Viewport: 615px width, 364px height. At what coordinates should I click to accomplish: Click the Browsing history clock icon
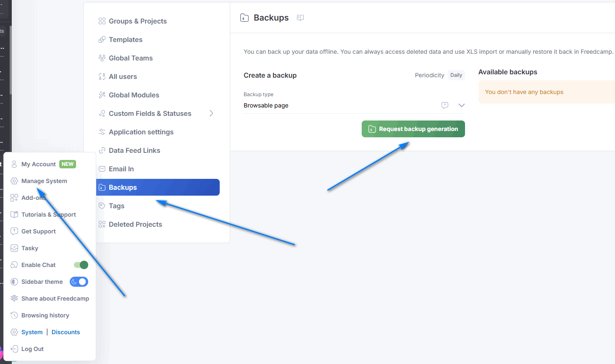click(14, 315)
